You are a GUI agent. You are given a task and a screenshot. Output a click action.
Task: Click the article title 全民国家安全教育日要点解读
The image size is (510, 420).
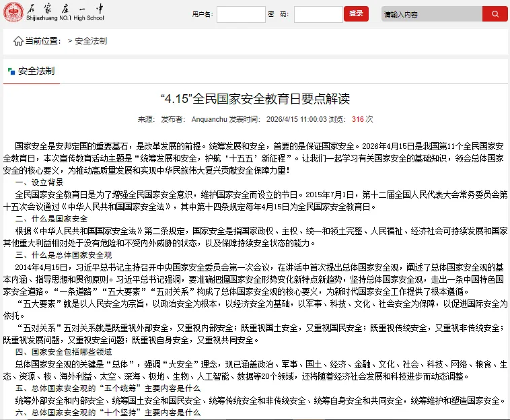[255, 98]
